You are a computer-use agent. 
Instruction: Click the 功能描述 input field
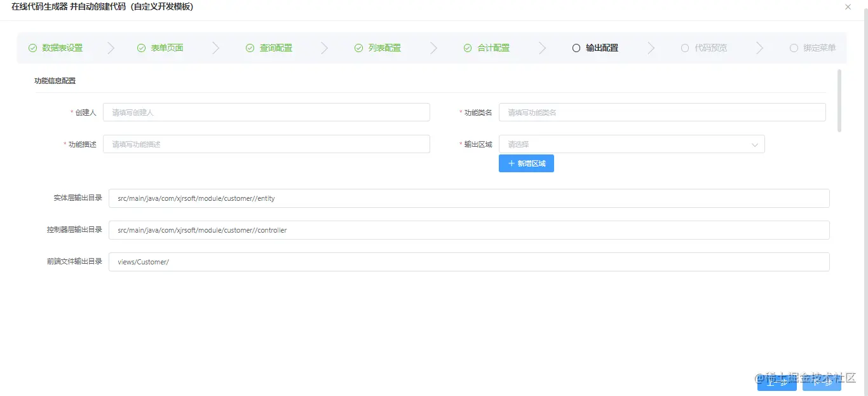coord(267,144)
